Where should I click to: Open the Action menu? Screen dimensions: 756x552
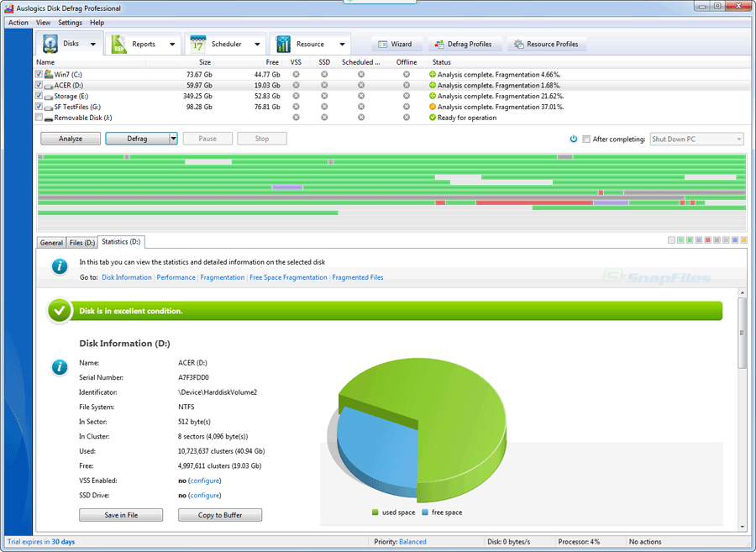pos(18,23)
